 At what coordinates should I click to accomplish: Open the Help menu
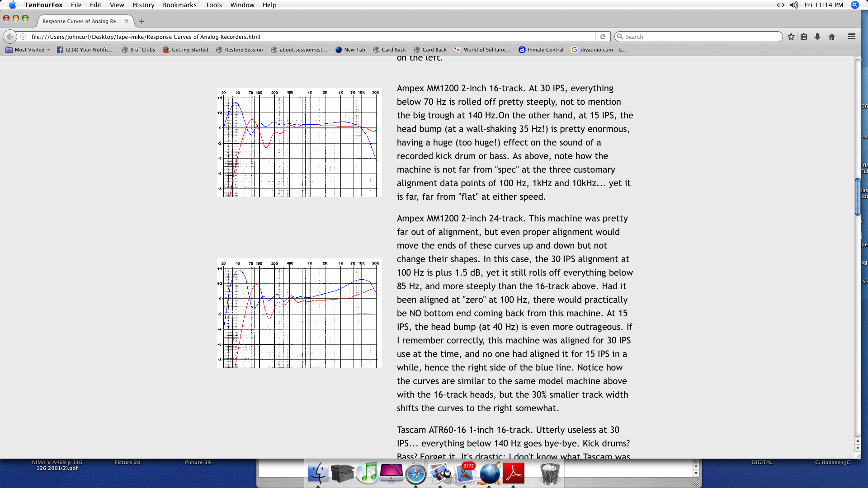[x=269, y=5]
